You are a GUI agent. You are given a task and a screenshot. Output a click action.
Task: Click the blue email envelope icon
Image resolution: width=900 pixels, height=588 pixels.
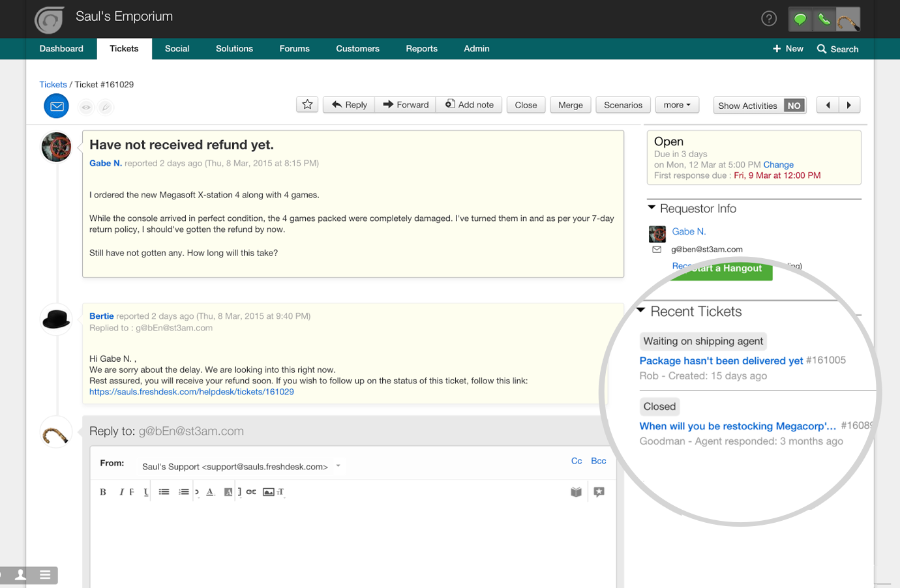pyautogui.click(x=57, y=106)
